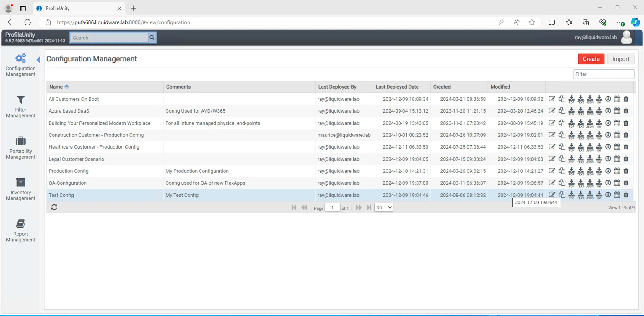Open Inventory Management in the sidebar
644x316 pixels.
pyautogui.click(x=20, y=189)
